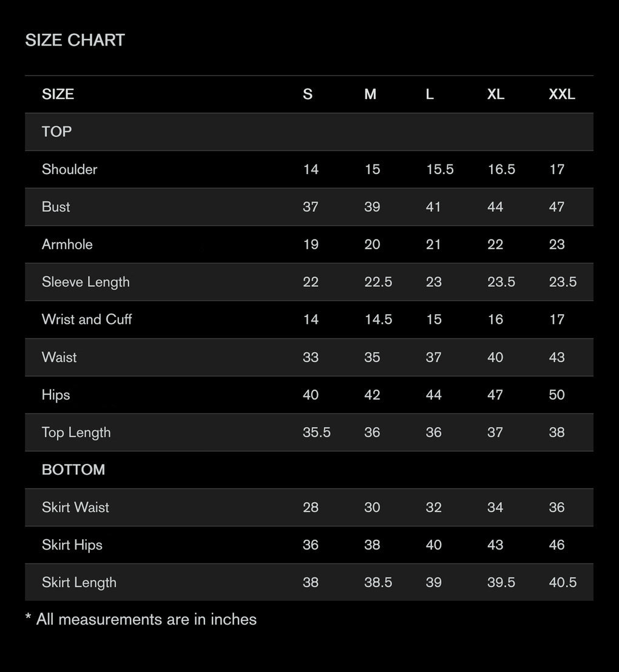Select the Armhole row label
This screenshot has width=619, height=672.
(x=67, y=244)
